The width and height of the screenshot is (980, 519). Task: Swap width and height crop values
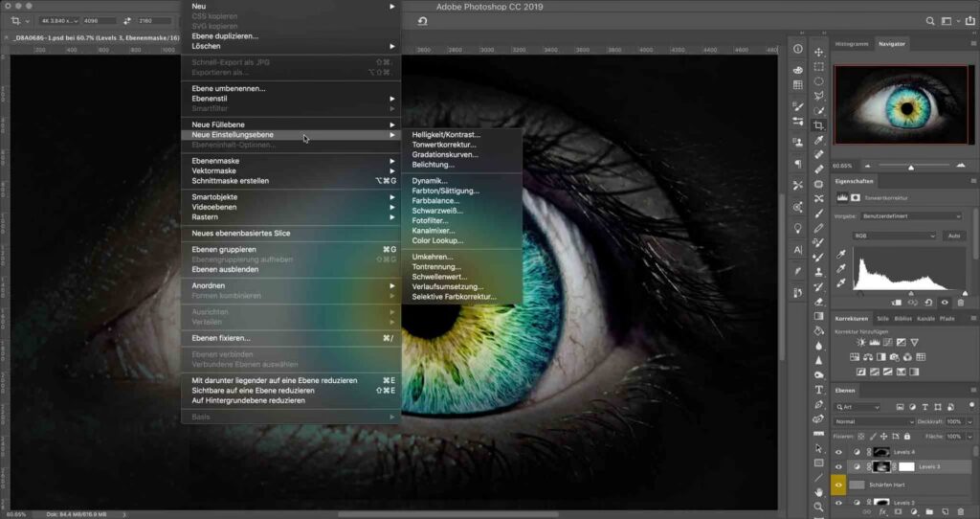point(127,20)
